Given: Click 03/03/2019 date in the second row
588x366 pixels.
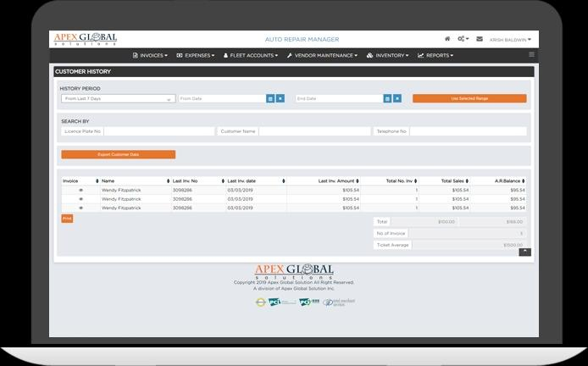Looking at the screenshot, I should pyautogui.click(x=240, y=199).
